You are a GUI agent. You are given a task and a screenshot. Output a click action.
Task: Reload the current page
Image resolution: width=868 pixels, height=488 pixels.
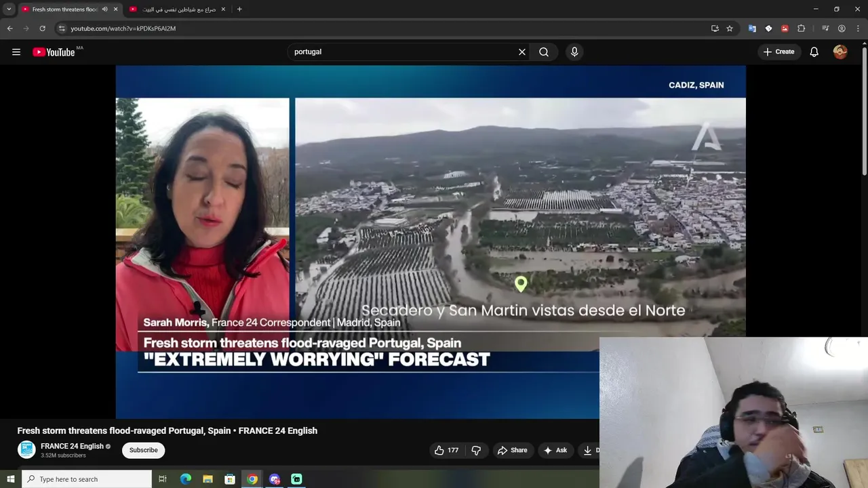coord(42,28)
